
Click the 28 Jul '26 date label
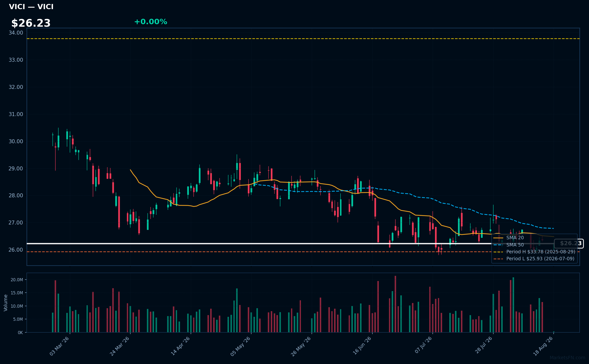[483, 345]
